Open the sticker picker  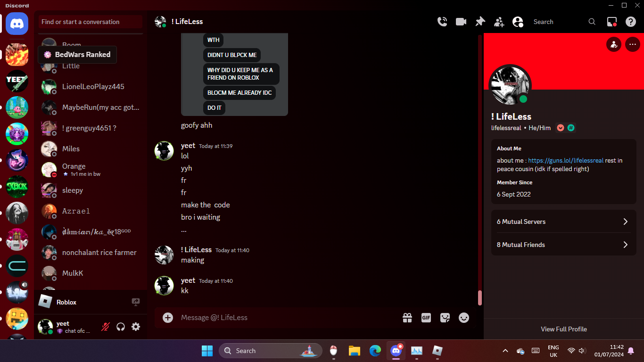coord(445,318)
